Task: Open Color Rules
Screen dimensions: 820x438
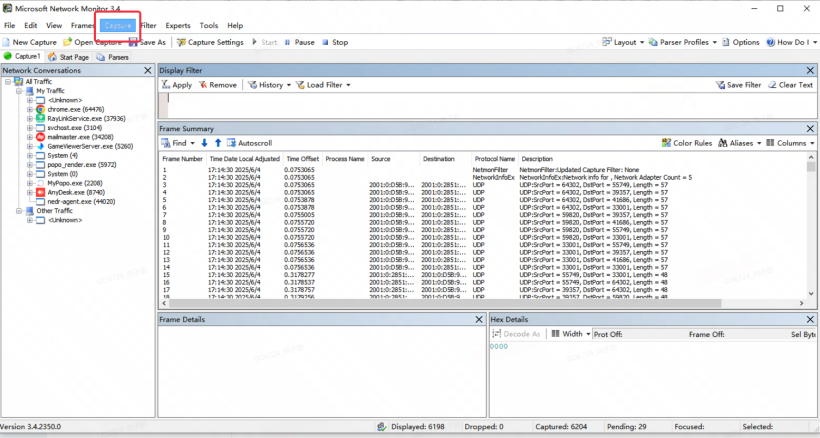Action: pos(687,143)
